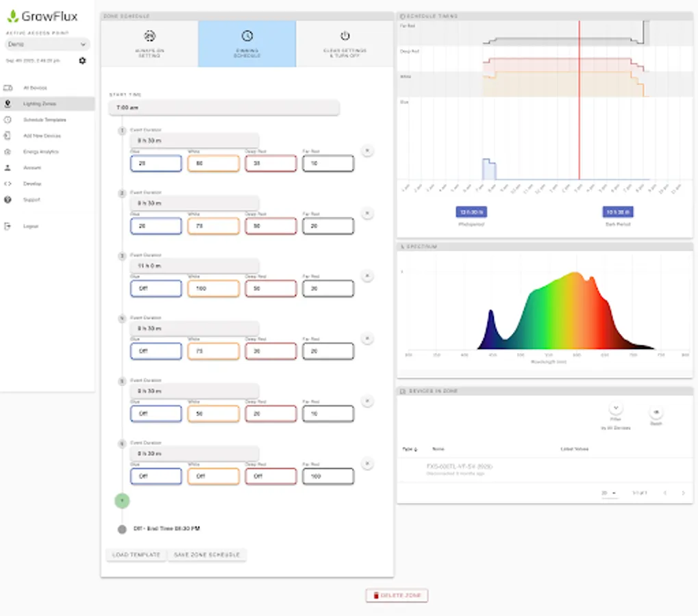Viewport: 698px width, 616px height.
Task: Click the green add event button
Action: (x=122, y=500)
